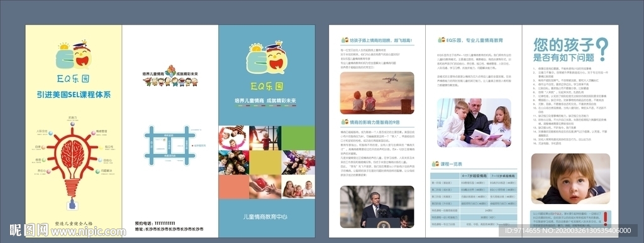The height and width of the screenshot is (243, 644).
Task: Click the bubble beside 自律 label
Action: click(x=44, y=147)
